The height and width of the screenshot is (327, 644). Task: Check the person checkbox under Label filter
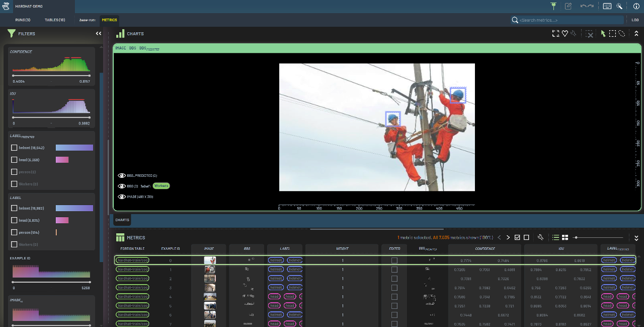(x=14, y=232)
